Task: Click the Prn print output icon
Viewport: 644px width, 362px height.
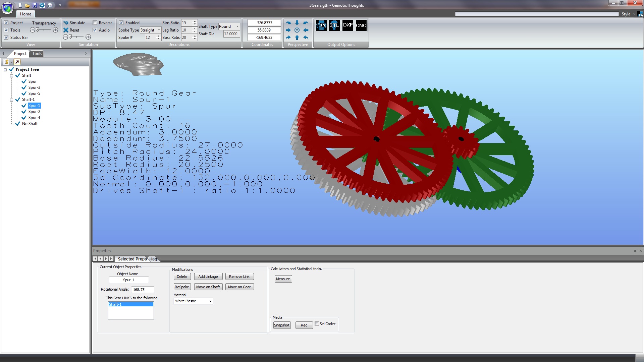Action: 321,25
